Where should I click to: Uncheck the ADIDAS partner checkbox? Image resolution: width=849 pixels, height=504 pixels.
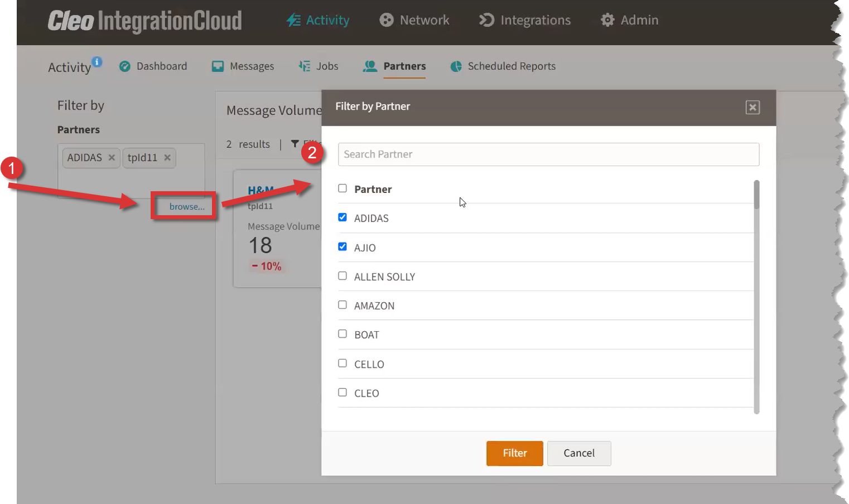343,217
